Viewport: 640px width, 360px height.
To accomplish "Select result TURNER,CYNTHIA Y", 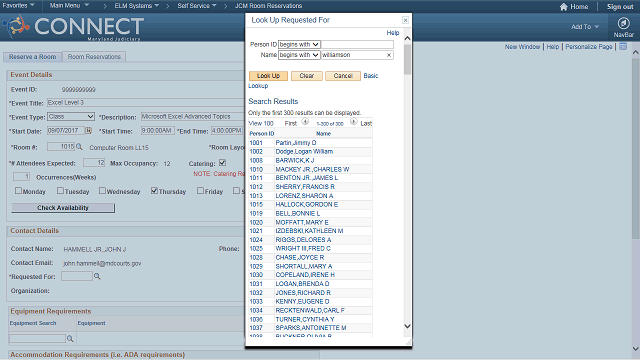I will click(x=305, y=319).
